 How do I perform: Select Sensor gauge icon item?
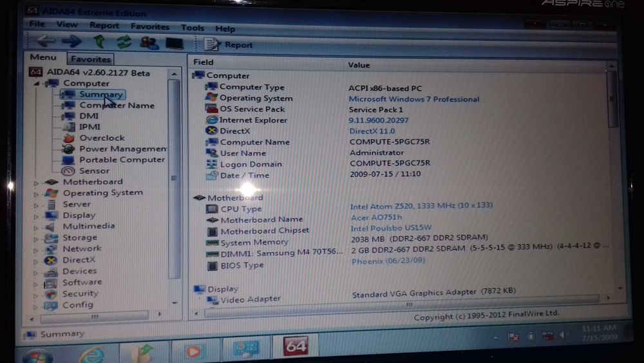point(68,171)
